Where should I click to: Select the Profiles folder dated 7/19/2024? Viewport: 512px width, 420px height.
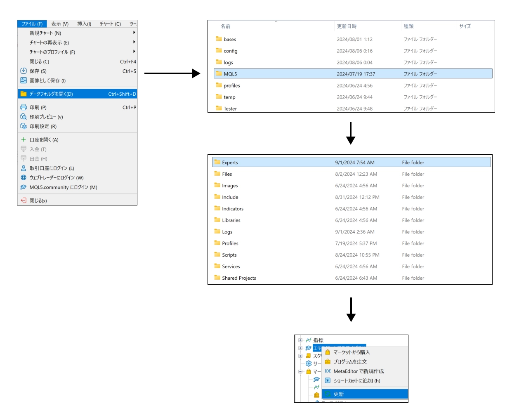[352, 243]
